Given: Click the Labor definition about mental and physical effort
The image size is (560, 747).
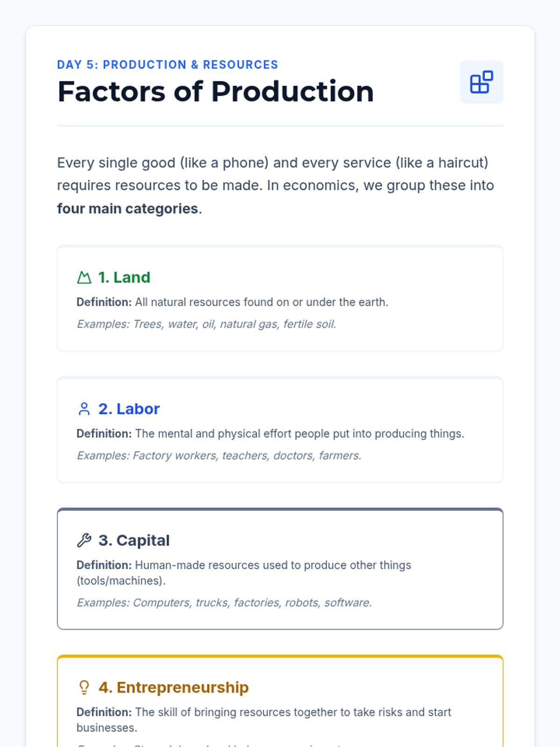Looking at the screenshot, I should pyautogui.click(x=270, y=434).
